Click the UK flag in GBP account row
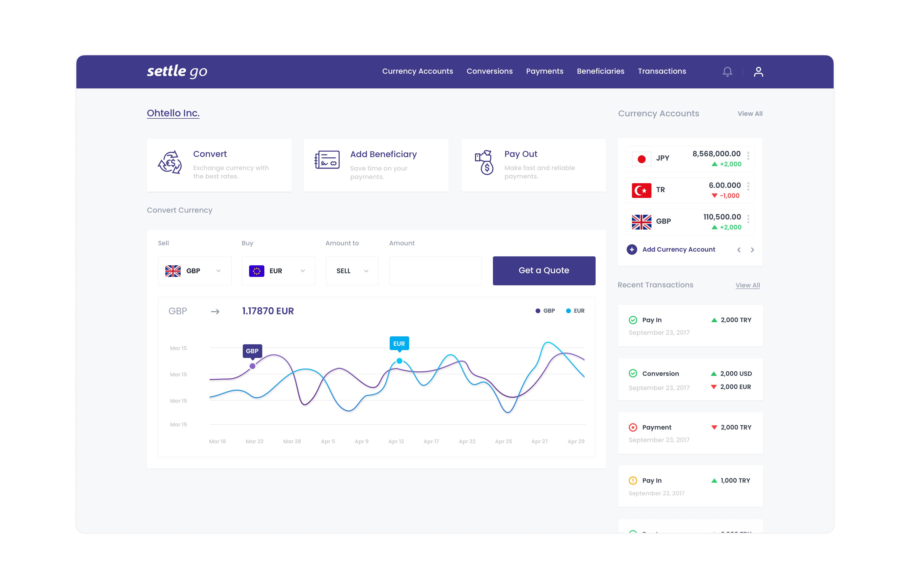910x588 pixels. [641, 222]
